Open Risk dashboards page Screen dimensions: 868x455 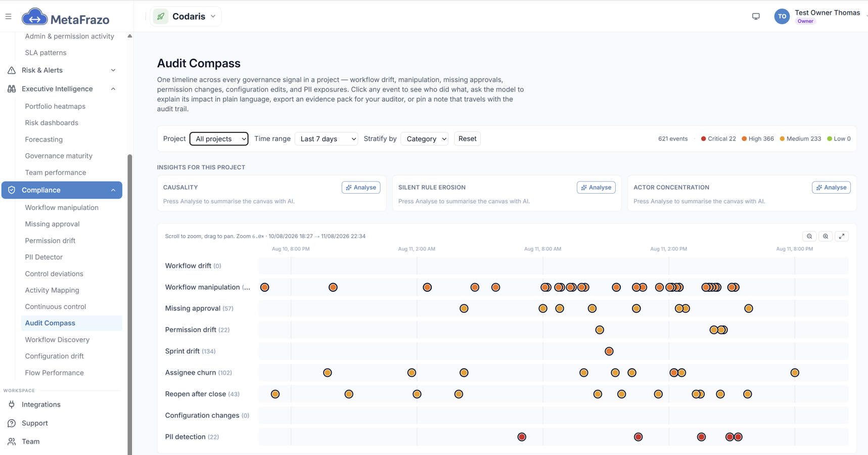click(x=52, y=123)
